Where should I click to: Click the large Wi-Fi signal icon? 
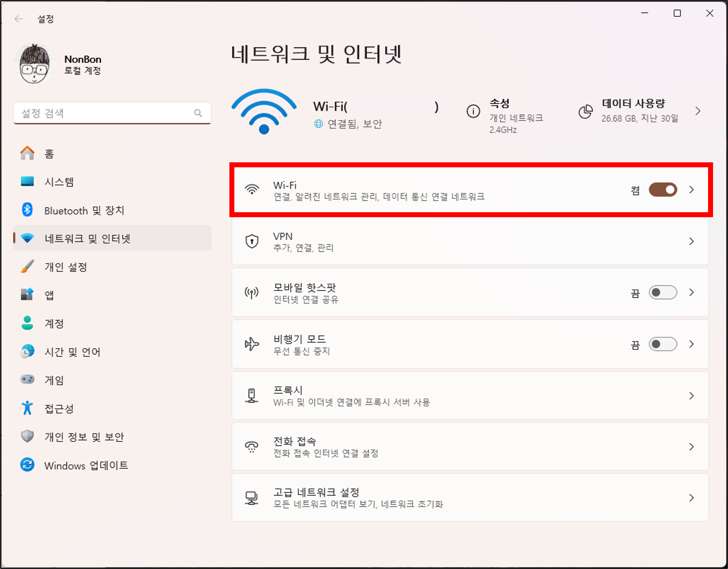[x=264, y=111]
